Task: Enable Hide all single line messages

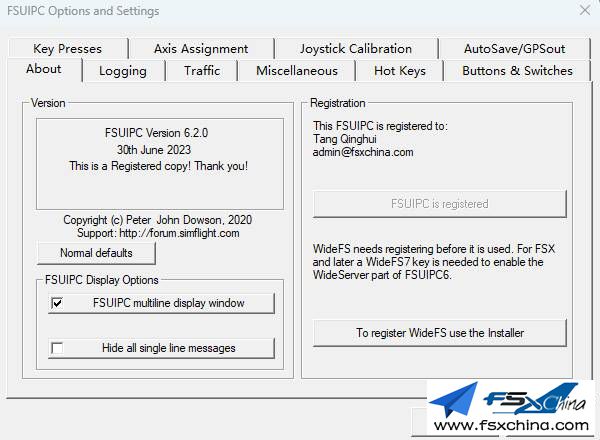Action: (57, 348)
